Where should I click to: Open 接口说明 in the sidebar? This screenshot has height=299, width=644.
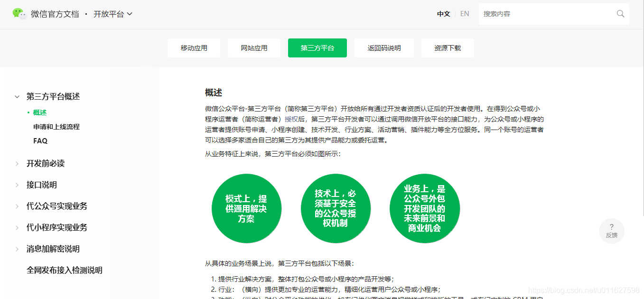(42, 185)
